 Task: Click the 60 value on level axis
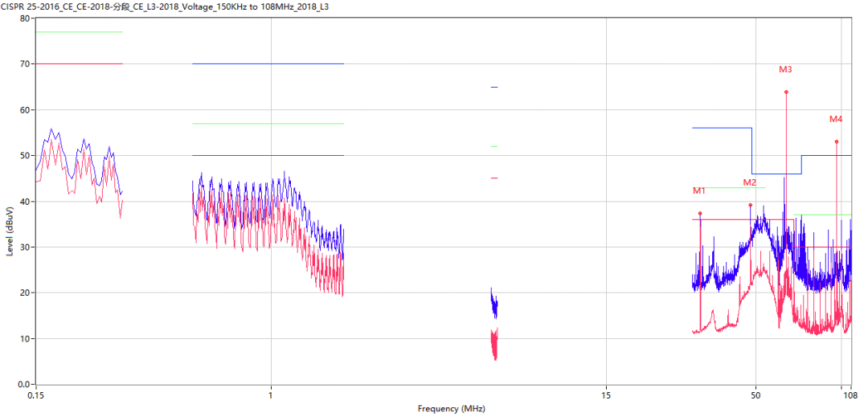point(25,110)
